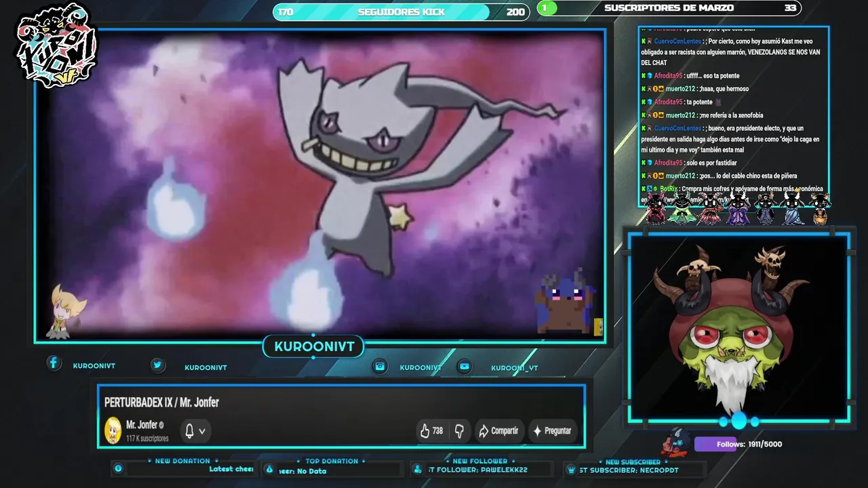Viewport: 868px width, 488px height.
Task: Click the green 1 badge for Suscriptores de Marzo
Action: point(547,8)
